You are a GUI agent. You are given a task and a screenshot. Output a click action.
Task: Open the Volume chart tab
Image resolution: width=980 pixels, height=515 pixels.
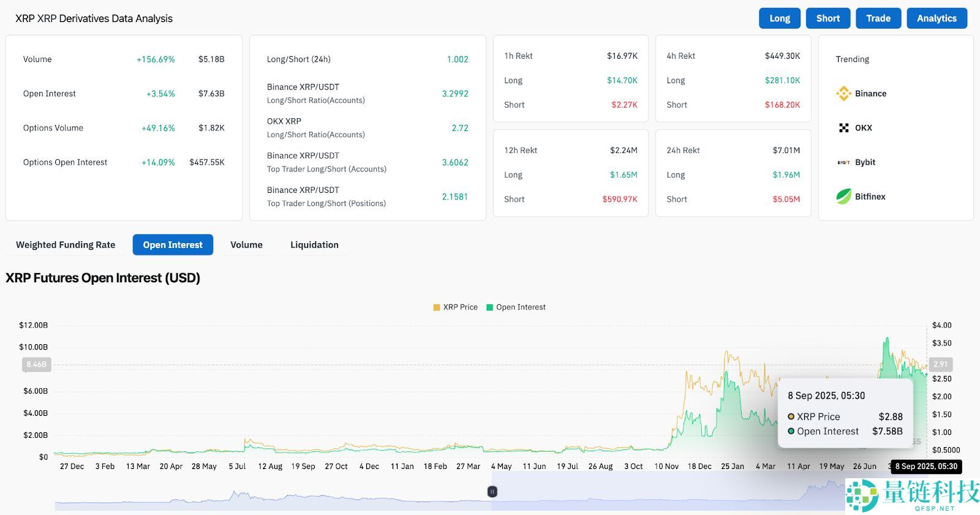click(246, 245)
